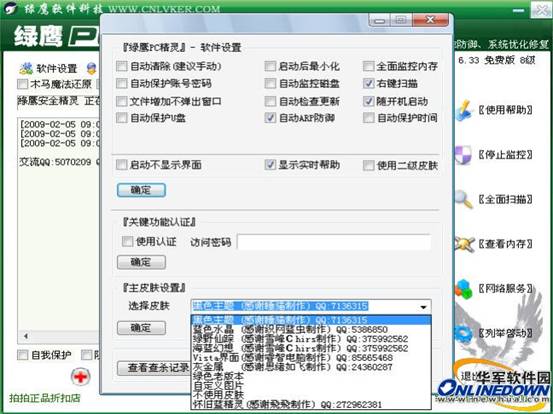Screen dimensions: 553x414
Task: Enable 全面监控内存 checkbox
Action: [x=369, y=66]
